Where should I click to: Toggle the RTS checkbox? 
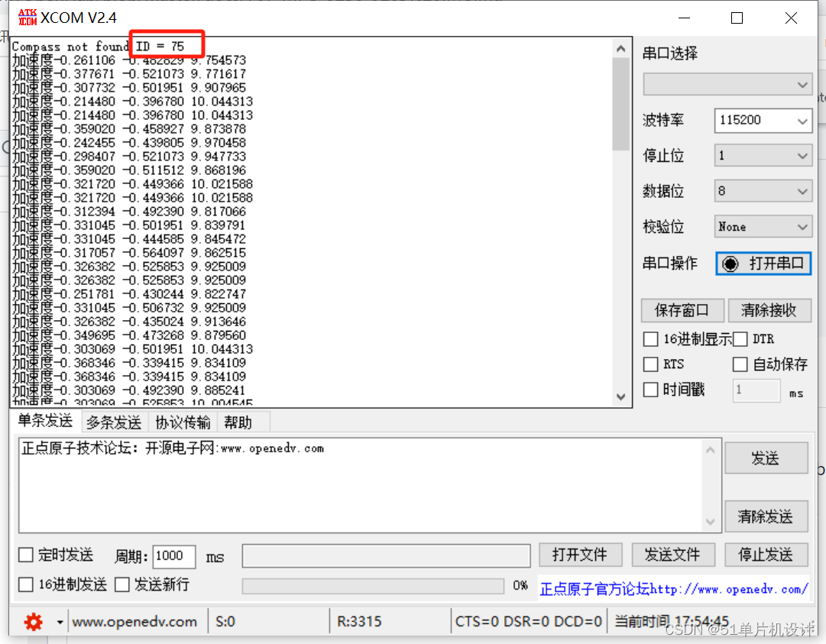[x=651, y=364]
